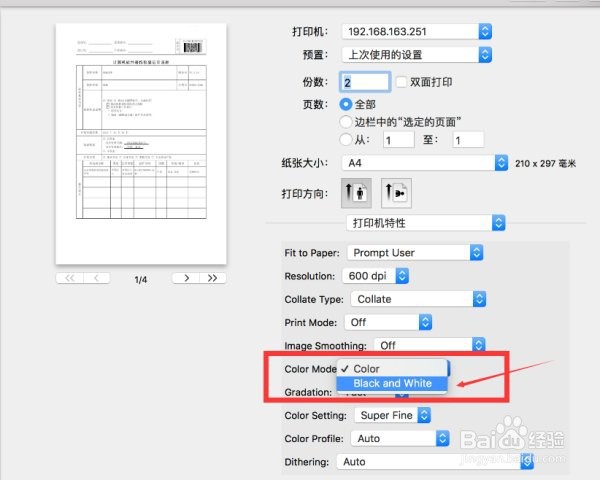
Task: Go to next preview page
Action: coord(186,278)
